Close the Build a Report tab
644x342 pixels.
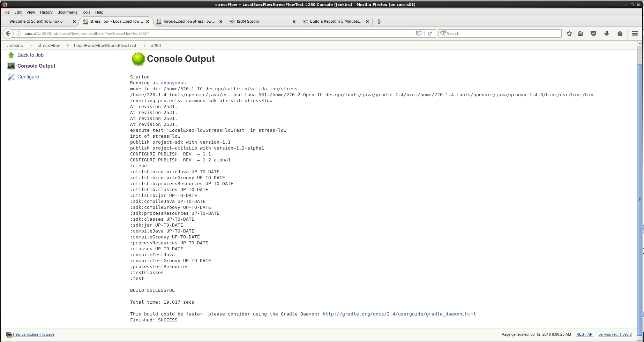[367, 22]
